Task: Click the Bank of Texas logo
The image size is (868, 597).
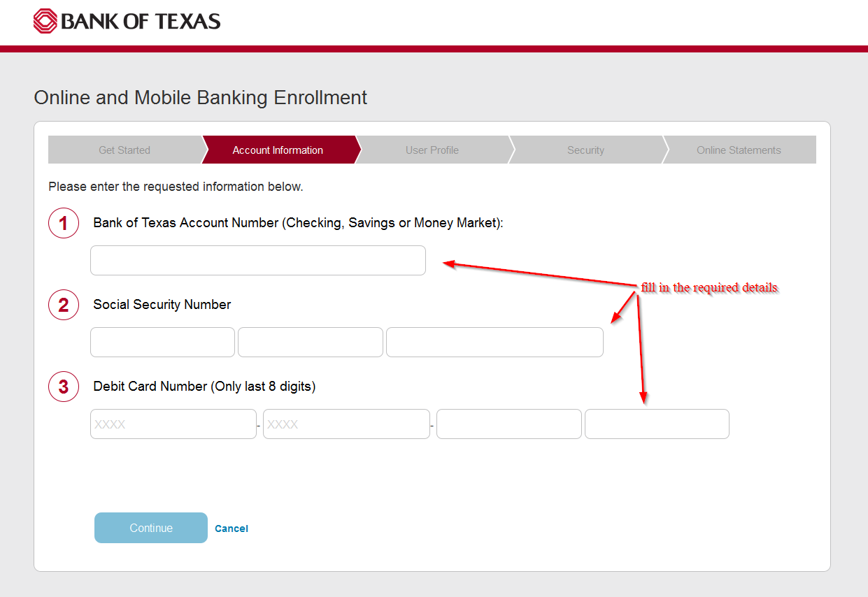Action: (x=127, y=21)
